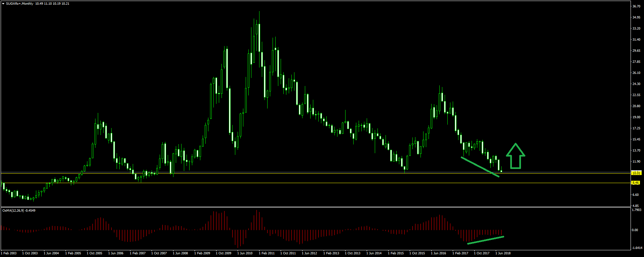644x257 pixels.
Task: Click the 15.45 price scale label
Action: (x=636, y=139)
